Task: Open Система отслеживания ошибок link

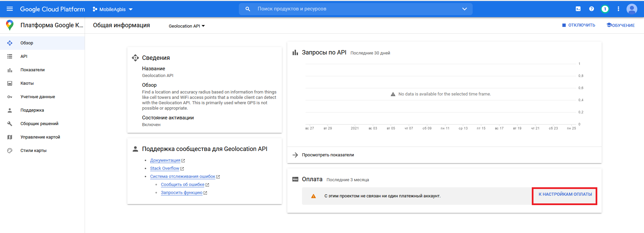Action: coord(183,177)
